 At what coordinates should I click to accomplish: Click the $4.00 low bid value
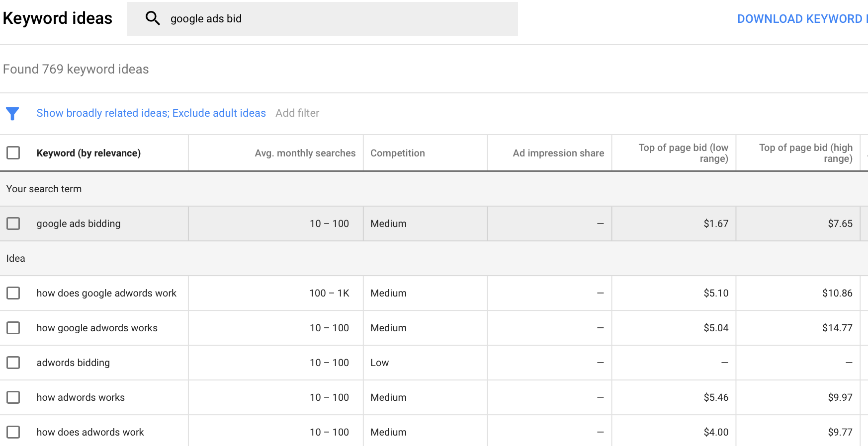tap(716, 432)
